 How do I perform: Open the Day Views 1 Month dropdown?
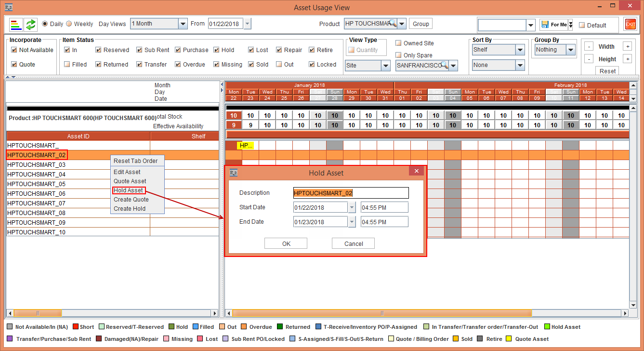183,24
